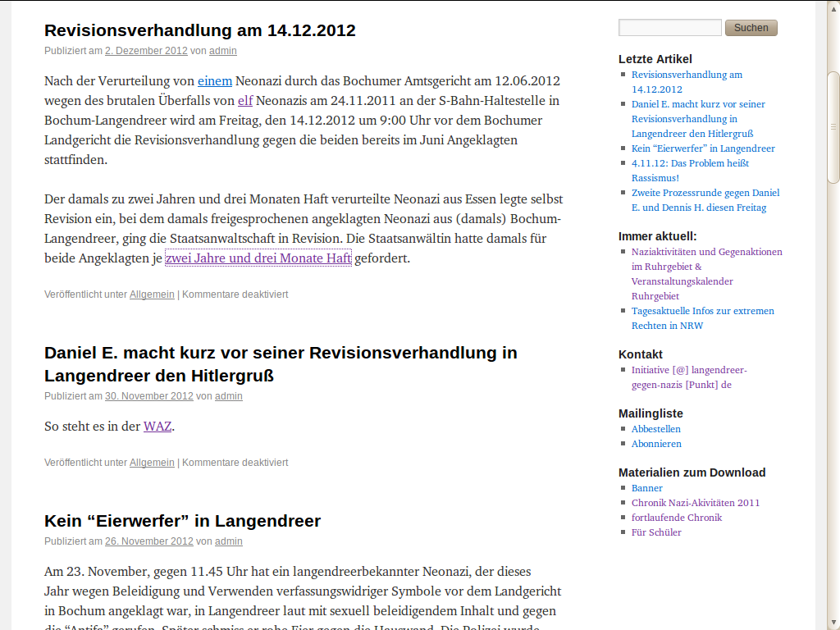Download the 'Banner' material
Screen dimensions: 840x630
646,488
